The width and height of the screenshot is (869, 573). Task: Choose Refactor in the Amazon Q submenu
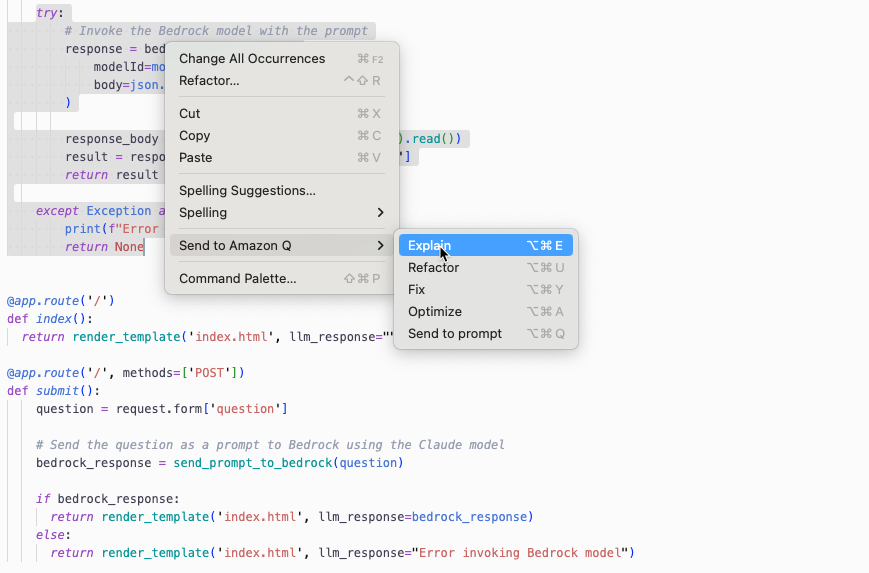point(434,268)
